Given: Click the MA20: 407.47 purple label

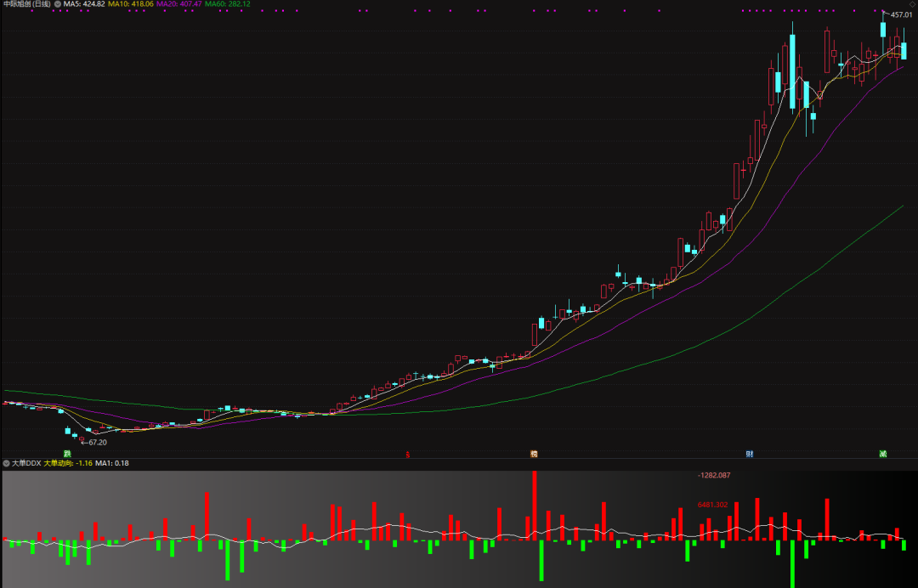Looking at the screenshot, I should [x=178, y=4].
